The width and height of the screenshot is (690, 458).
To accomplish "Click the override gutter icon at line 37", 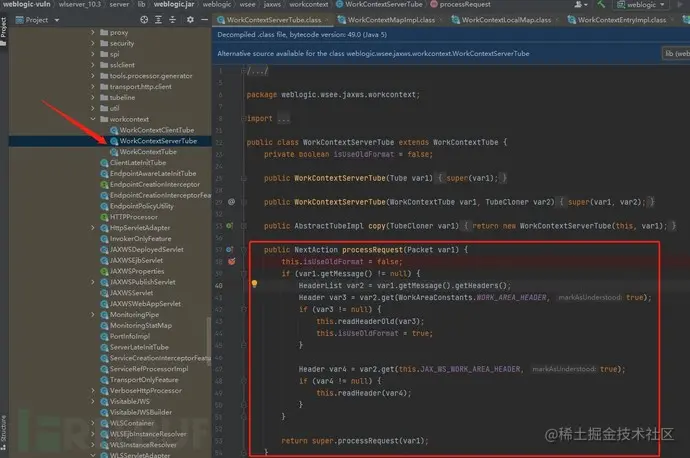I will (x=229, y=249).
